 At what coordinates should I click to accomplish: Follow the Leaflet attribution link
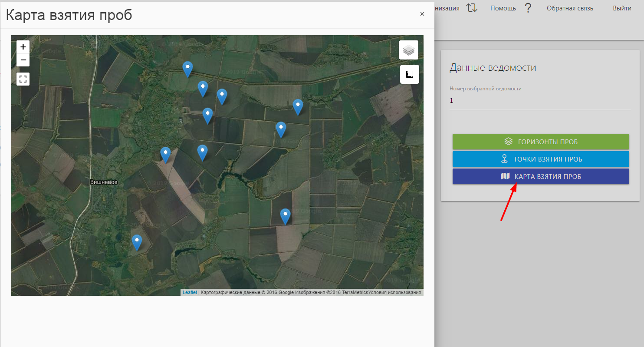coord(190,293)
